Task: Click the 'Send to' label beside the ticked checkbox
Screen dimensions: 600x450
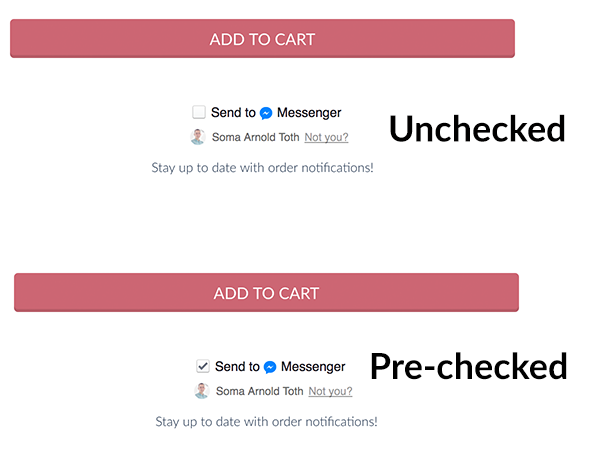Action: (x=237, y=367)
